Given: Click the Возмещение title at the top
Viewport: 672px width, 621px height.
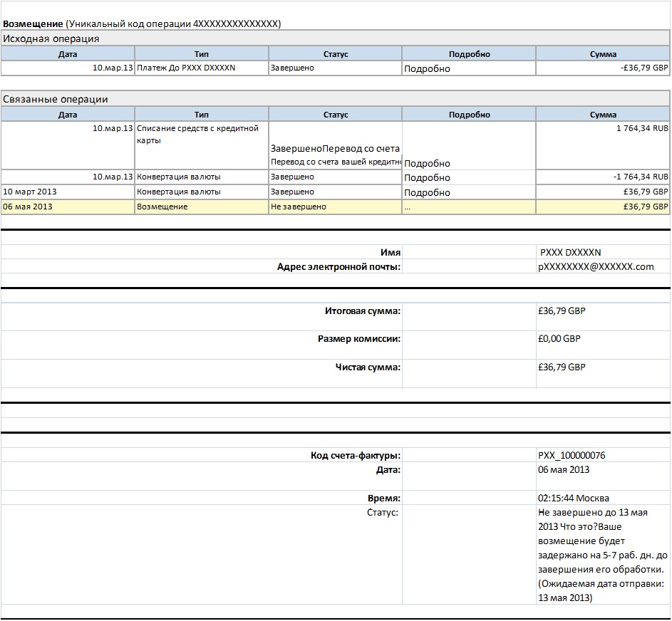Looking at the screenshot, I should tap(33, 24).
